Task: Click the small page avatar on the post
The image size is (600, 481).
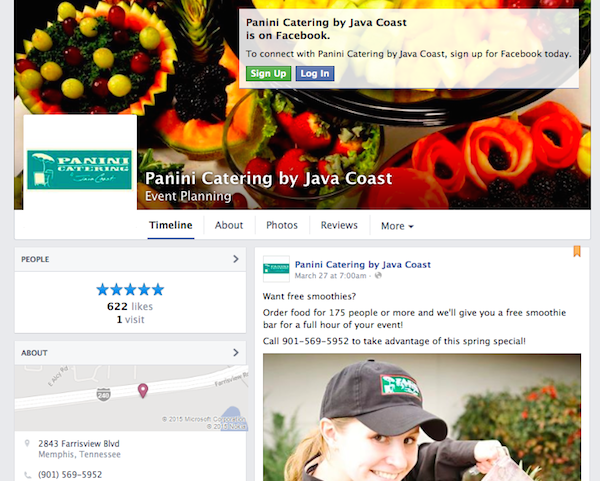Action: 276,269
